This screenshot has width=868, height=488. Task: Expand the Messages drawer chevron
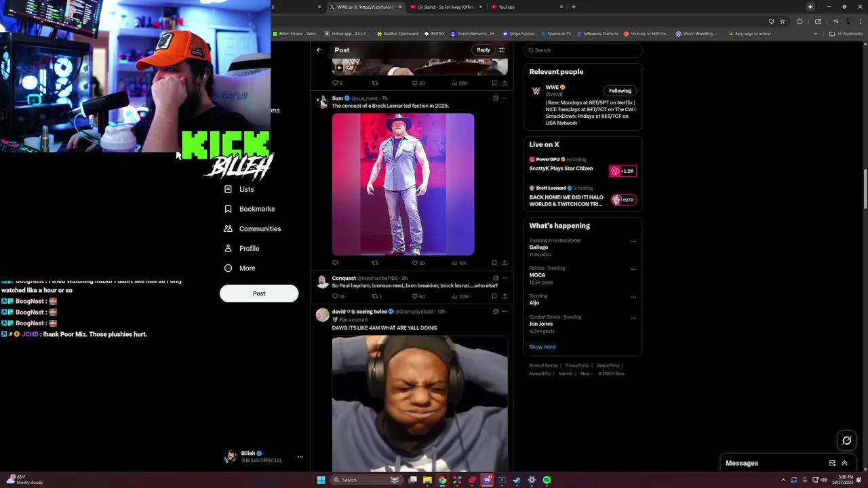click(x=844, y=463)
